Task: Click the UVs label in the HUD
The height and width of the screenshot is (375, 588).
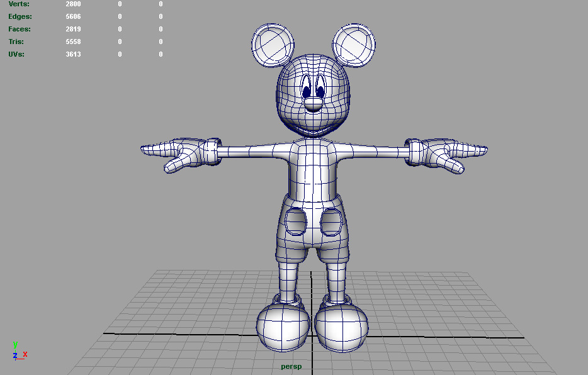Action: click(16, 54)
